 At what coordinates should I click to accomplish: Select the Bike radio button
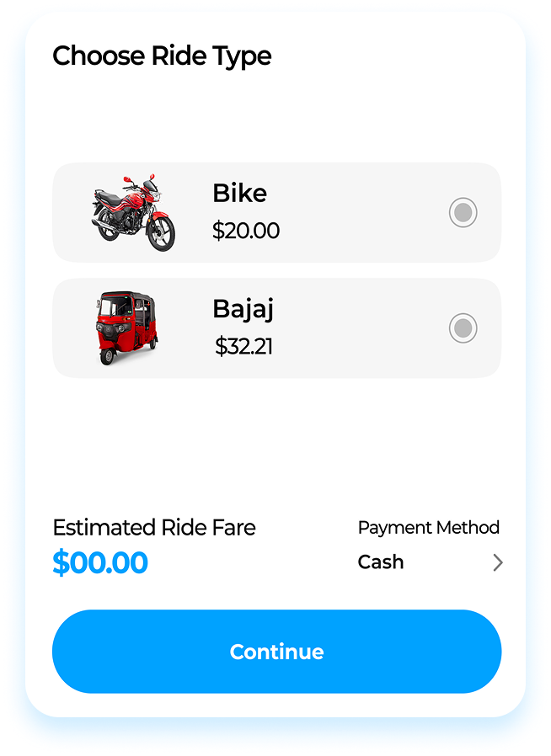click(x=463, y=213)
